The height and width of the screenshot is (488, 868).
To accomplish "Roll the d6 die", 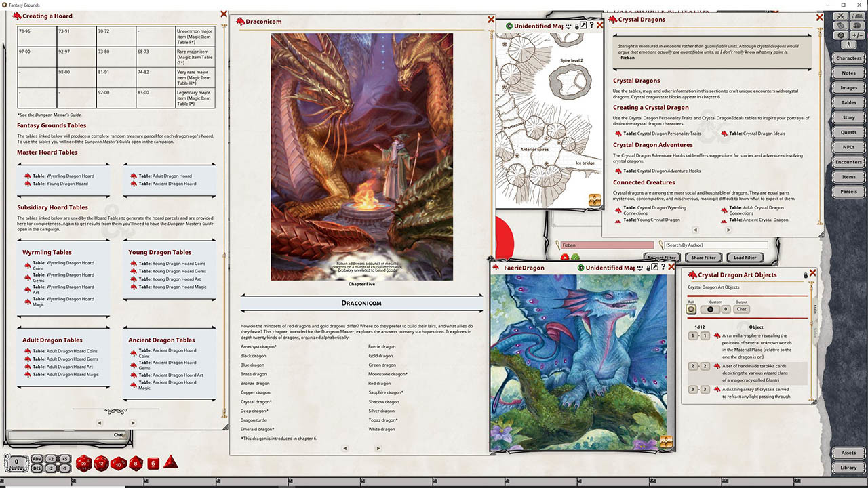I will tap(153, 463).
